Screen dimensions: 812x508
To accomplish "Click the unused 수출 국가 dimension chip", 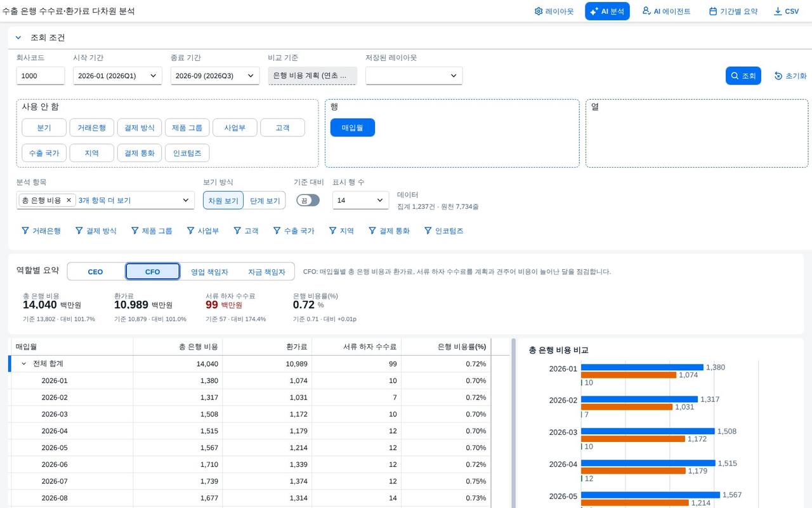I will [44, 153].
